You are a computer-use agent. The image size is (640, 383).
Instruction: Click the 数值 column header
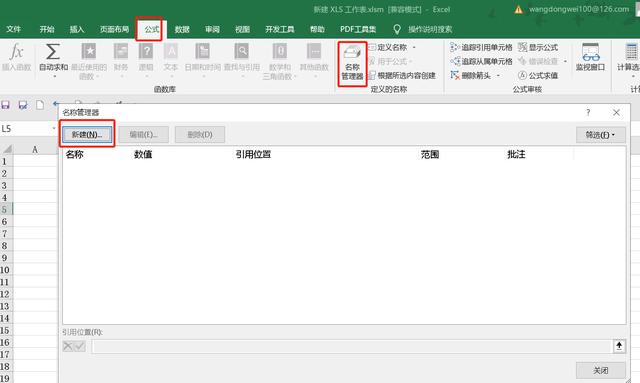click(143, 154)
